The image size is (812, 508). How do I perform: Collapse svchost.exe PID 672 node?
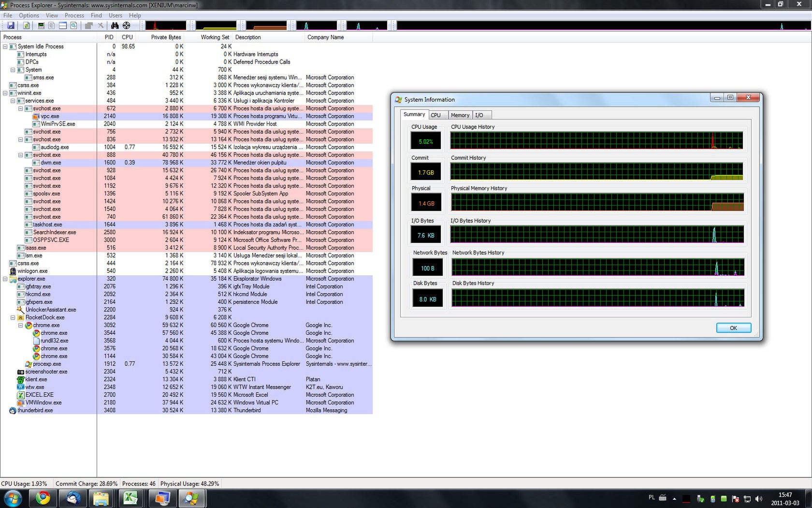21,108
